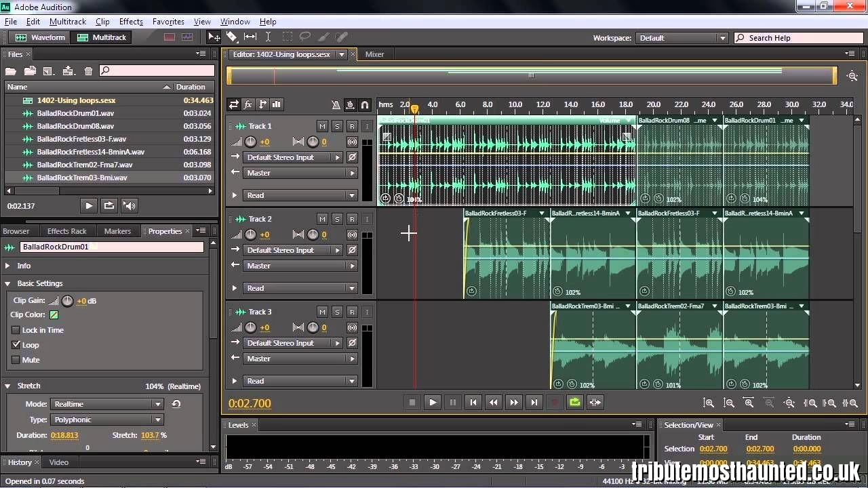Viewport: 868px width, 488px height.
Task: Click the Move to Next transport button
Action: (534, 402)
